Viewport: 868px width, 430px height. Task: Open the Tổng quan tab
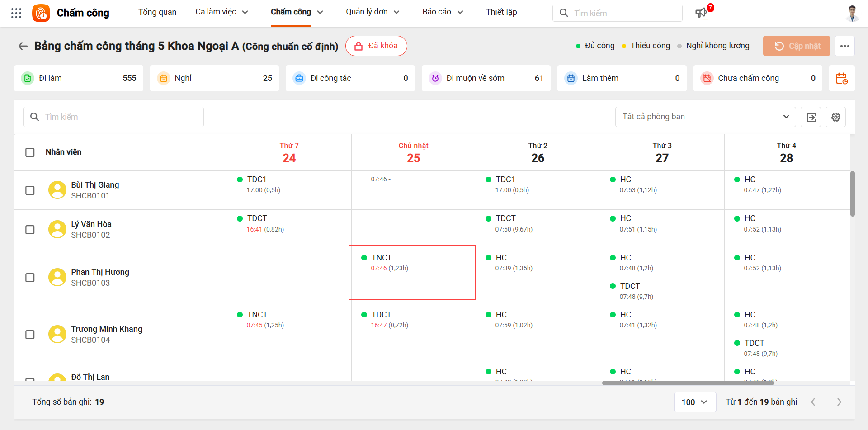157,12
